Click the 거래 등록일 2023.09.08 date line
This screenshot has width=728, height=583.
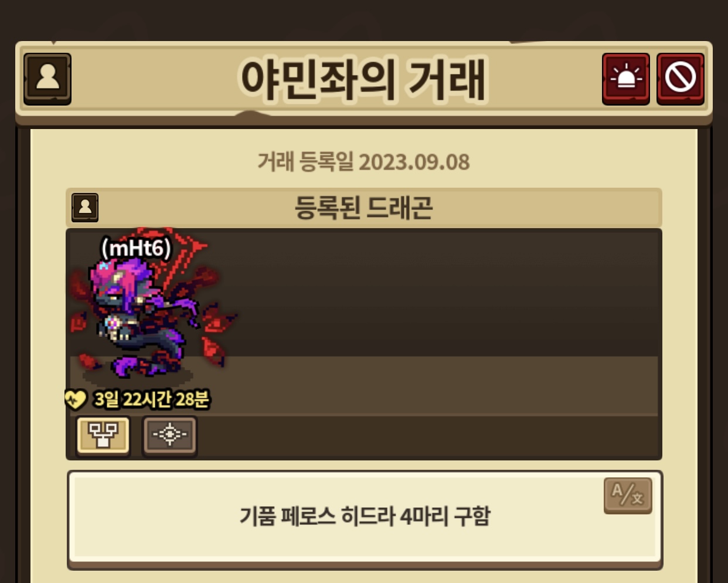[x=363, y=162]
